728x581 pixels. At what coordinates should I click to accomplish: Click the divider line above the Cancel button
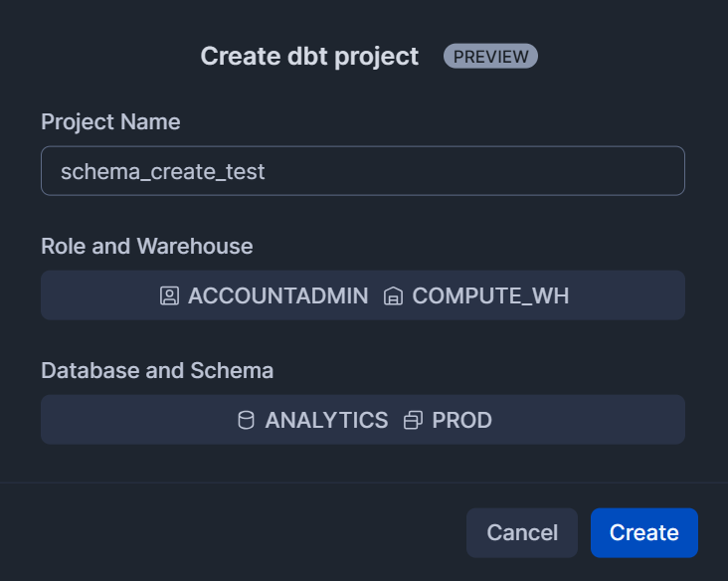click(364, 483)
